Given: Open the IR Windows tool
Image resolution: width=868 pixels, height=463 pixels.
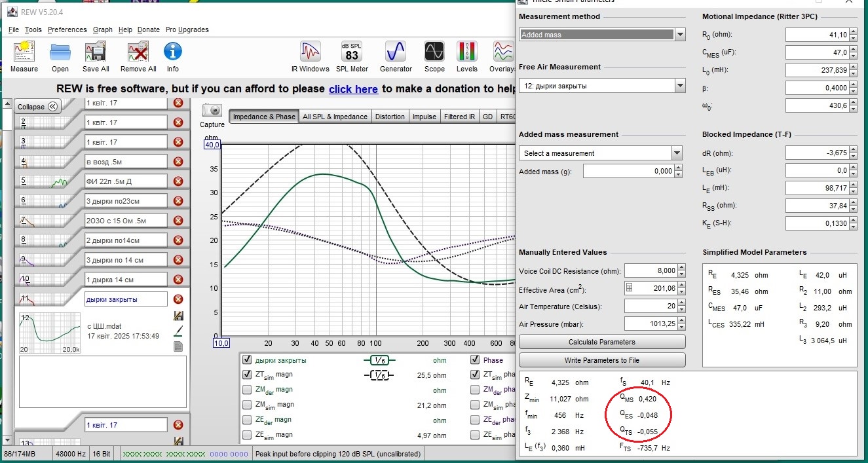Looking at the screenshot, I should coord(311,51).
